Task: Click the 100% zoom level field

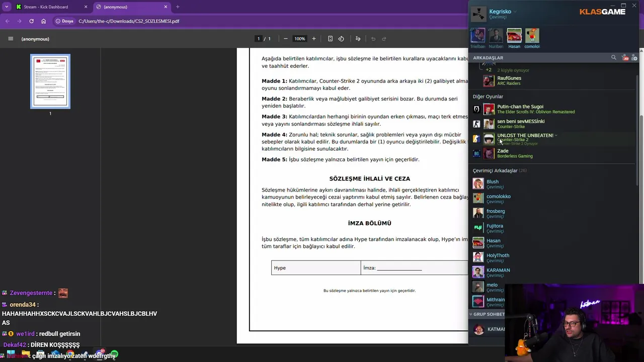Action: click(x=300, y=39)
